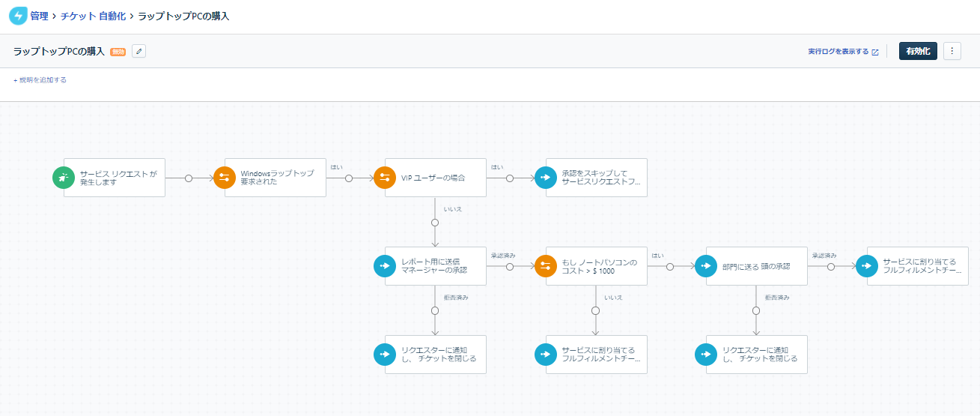Select the コスト > $ 1000 condition icon

click(546, 266)
